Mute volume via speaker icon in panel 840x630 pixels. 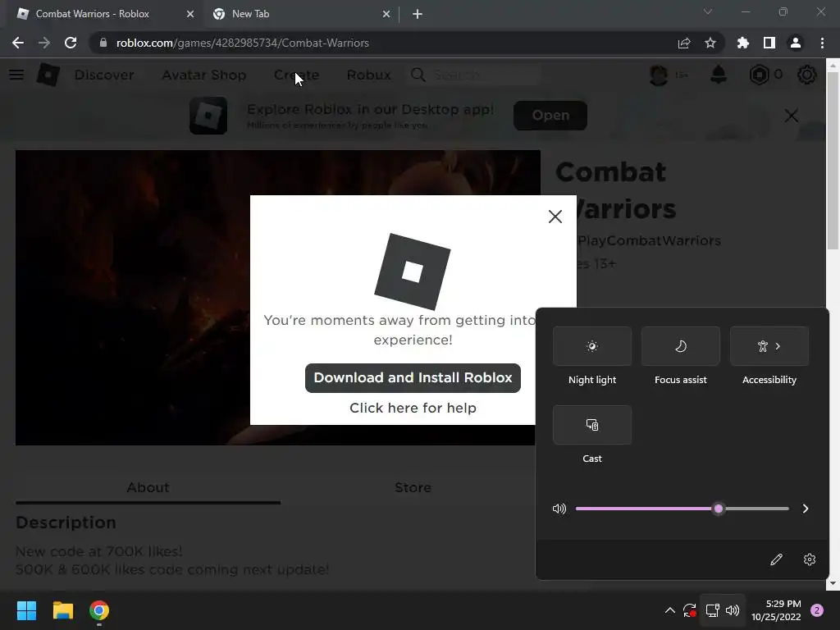pos(559,509)
